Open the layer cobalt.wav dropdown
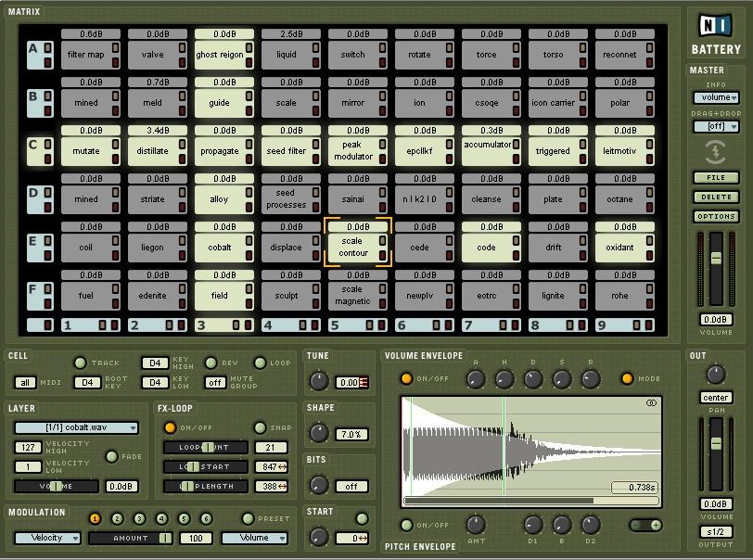Viewport: 753px width, 560px height. pos(76,427)
